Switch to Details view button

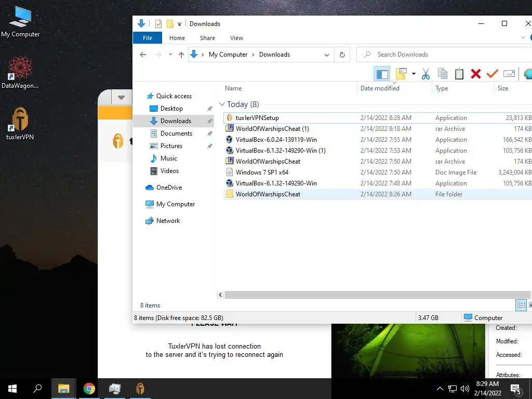(521, 305)
